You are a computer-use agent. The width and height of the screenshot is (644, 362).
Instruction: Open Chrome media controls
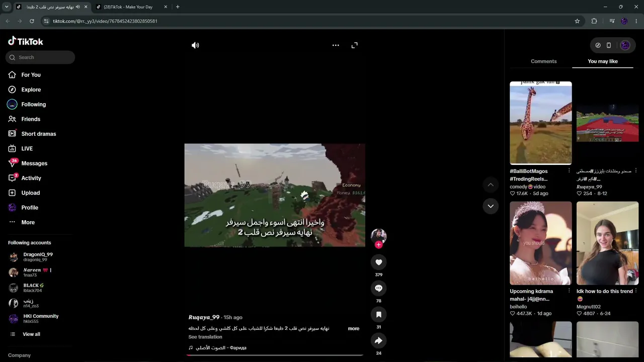[612, 21]
